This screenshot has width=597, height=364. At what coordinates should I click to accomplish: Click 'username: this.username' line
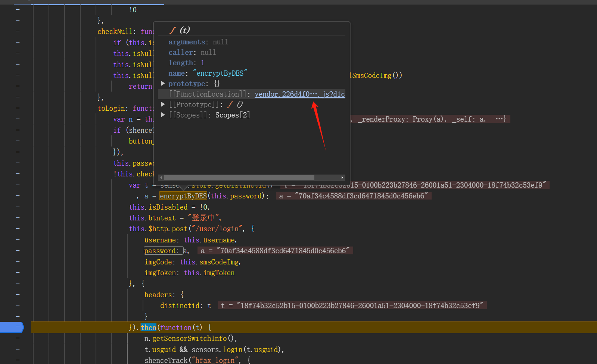pos(190,240)
